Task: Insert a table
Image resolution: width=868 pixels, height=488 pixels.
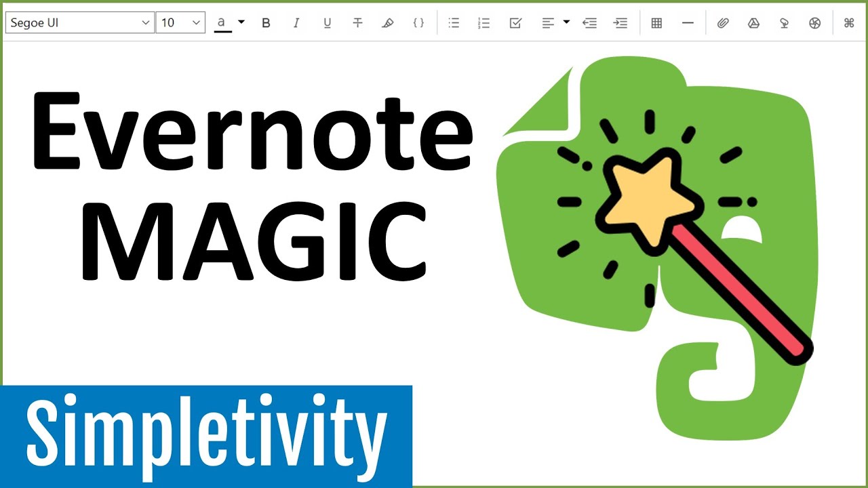Action: click(x=656, y=23)
